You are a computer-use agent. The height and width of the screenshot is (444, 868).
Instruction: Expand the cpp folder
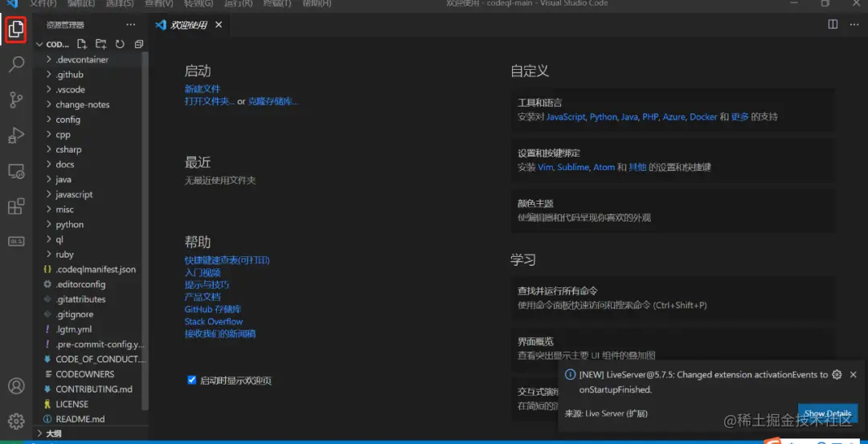pyautogui.click(x=90, y=134)
